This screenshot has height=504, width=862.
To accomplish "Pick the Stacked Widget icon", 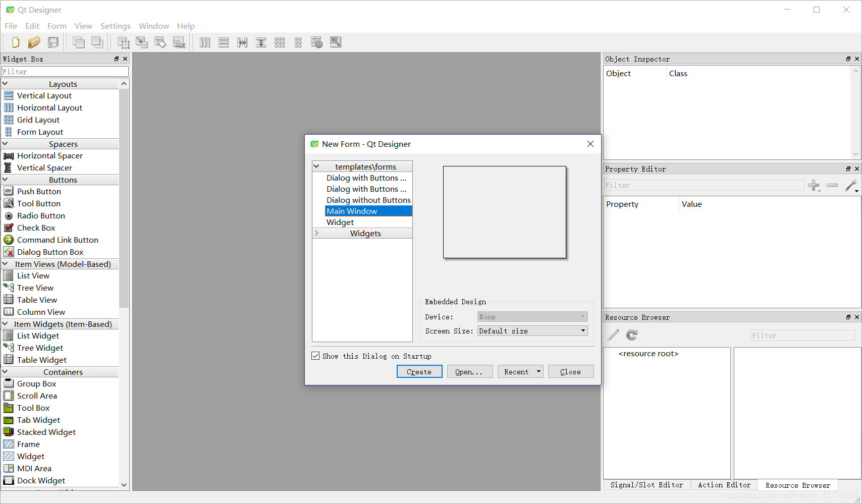I will tap(9, 432).
